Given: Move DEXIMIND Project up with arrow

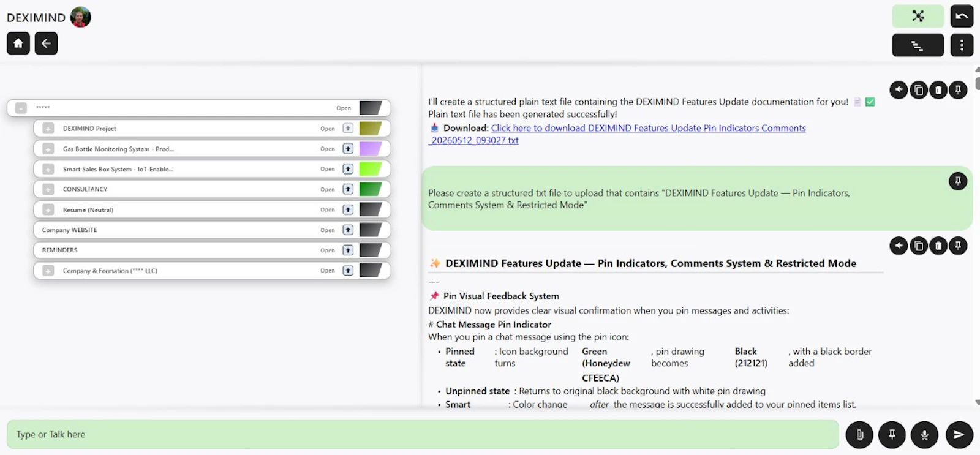Looking at the screenshot, I should (348, 129).
